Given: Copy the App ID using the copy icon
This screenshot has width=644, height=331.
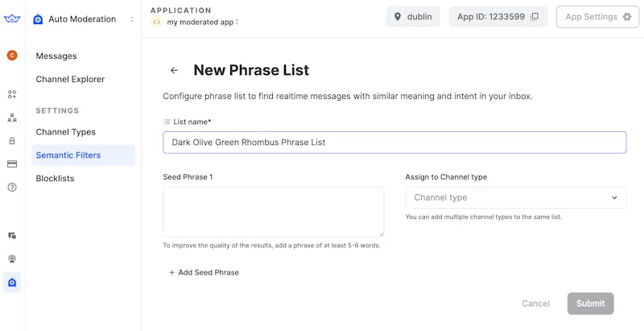Looking at the screenshot, I should coord(535,17).
